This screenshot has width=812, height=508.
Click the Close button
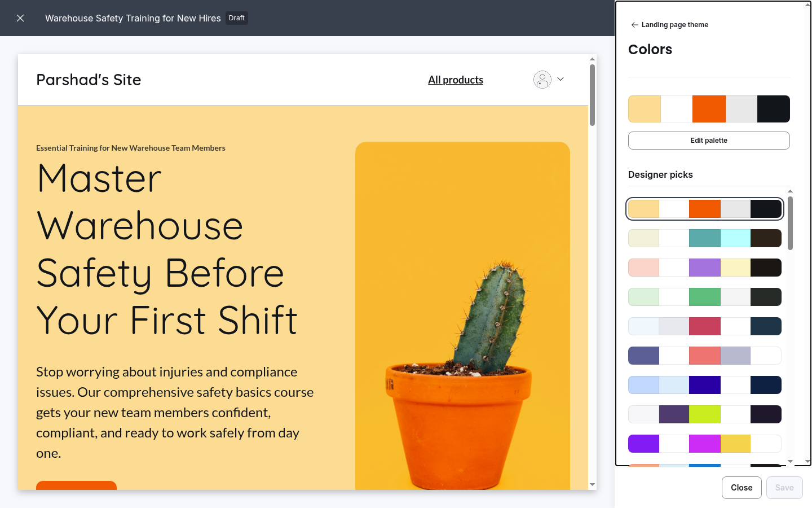(742, 488)
